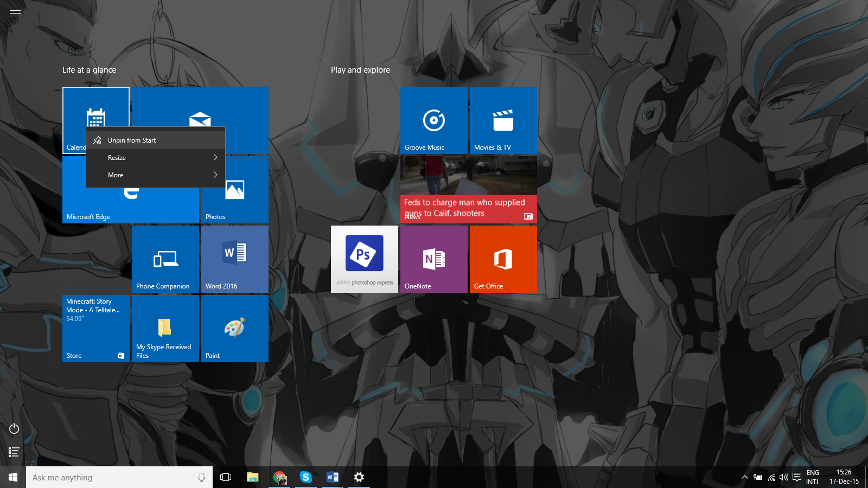Click the Life at a glance group title

[x=89, y=70]
